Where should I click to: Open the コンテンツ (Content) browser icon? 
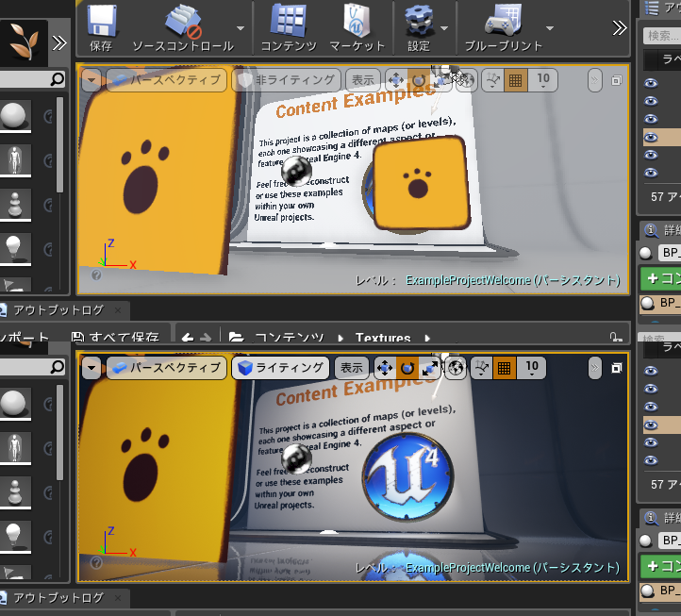click(288, 20)
